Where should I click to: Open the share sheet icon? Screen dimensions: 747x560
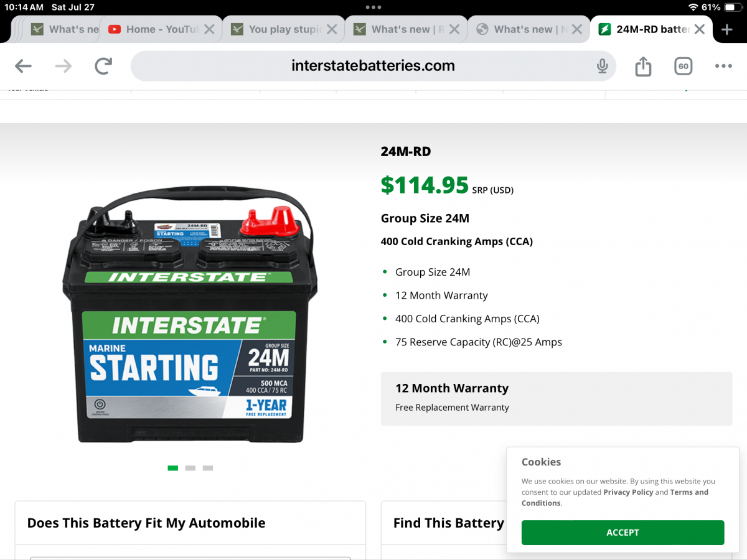point(643,66)
